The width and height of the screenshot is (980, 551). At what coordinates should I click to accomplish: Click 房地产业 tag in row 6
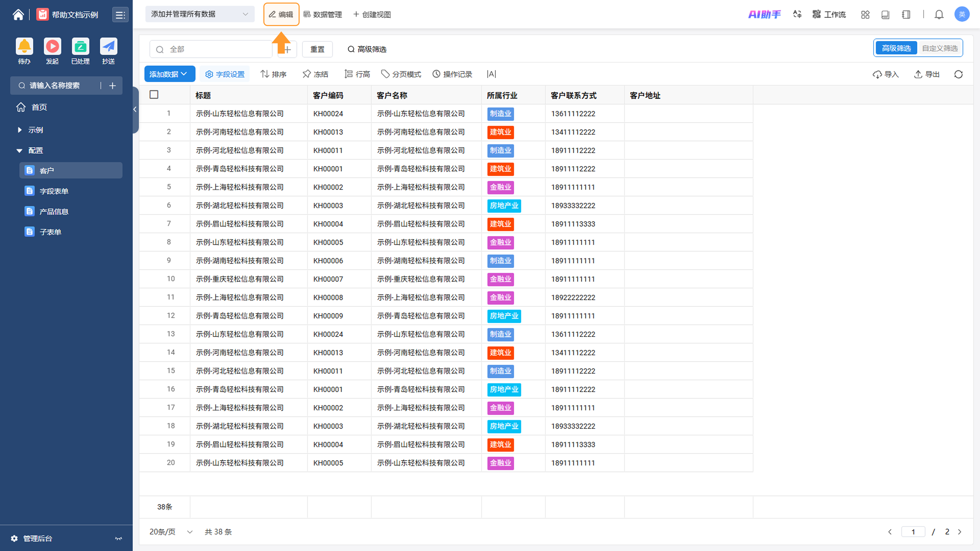tap(504, 206)
